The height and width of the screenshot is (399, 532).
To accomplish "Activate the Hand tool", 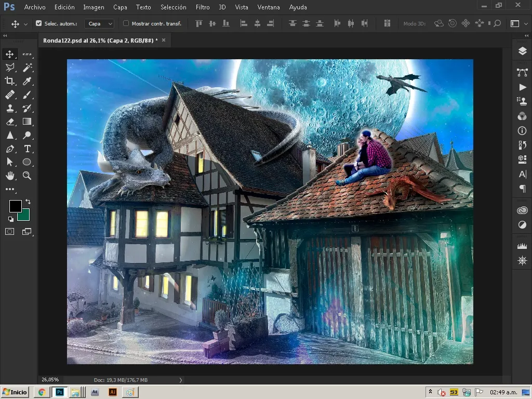I will point(9,176).
